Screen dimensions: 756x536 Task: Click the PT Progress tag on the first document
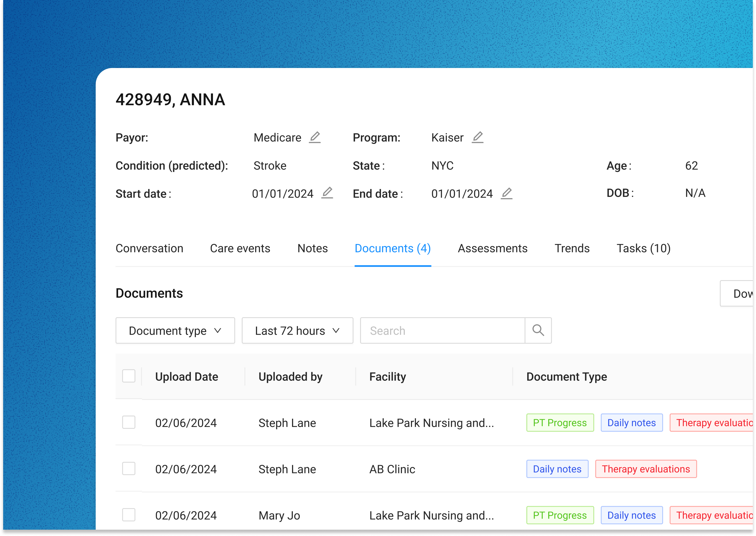pyautogui.click(x=560, y=422)
